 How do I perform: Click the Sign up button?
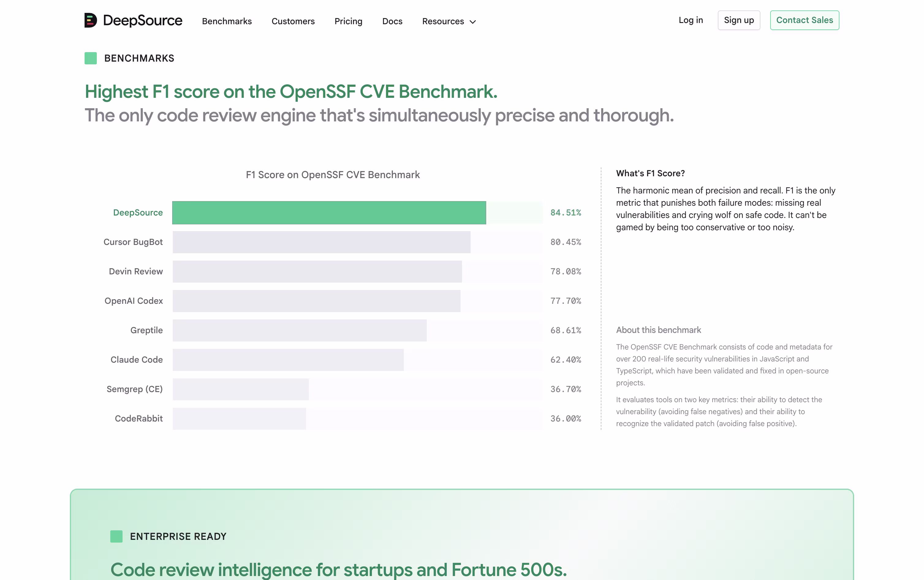tap(739, 20)
